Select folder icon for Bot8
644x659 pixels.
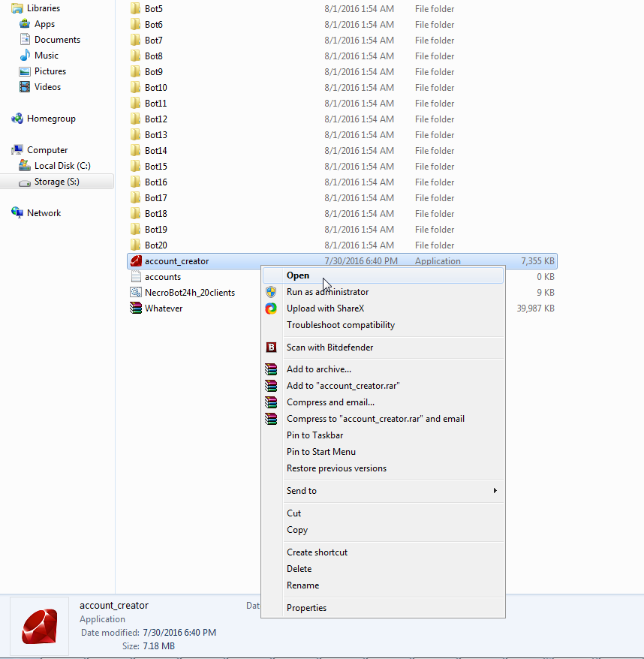[135, 56]
